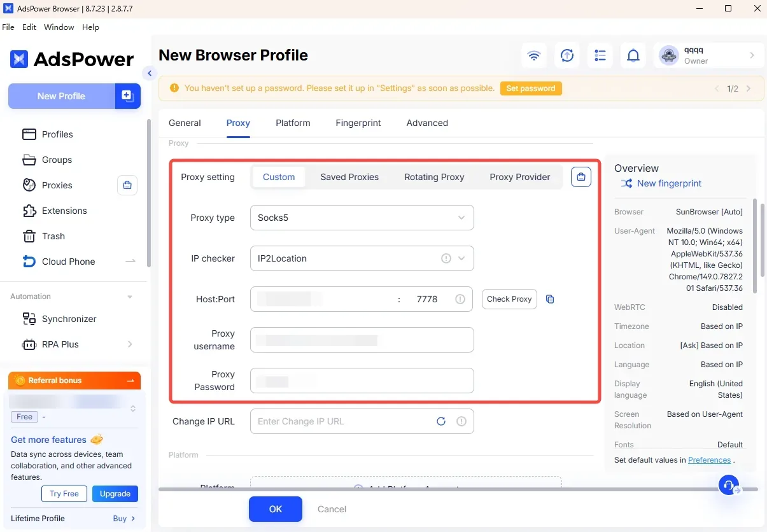Click the Proxy username field
Viewport: 767px width, 532px height.
[x=362, y=340]
